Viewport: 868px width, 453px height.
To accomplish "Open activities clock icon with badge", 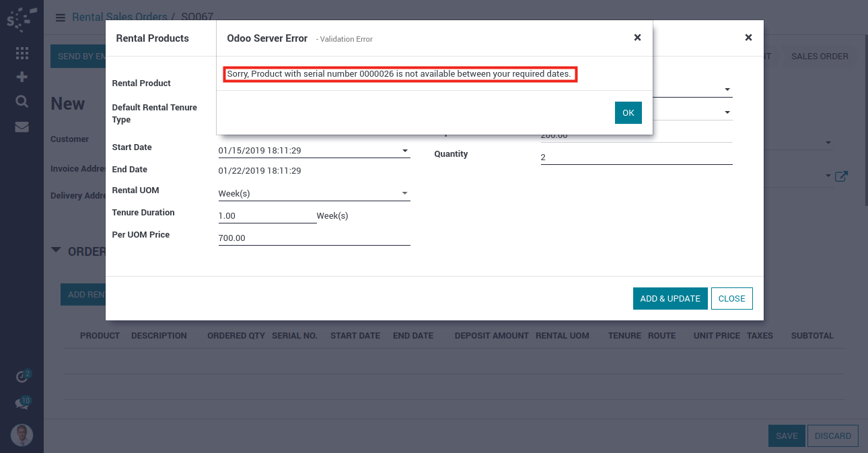I will click(x=22, y=377).
